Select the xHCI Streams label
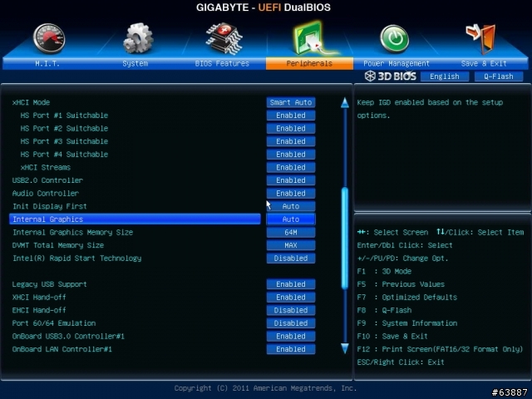 coord(46,167)
